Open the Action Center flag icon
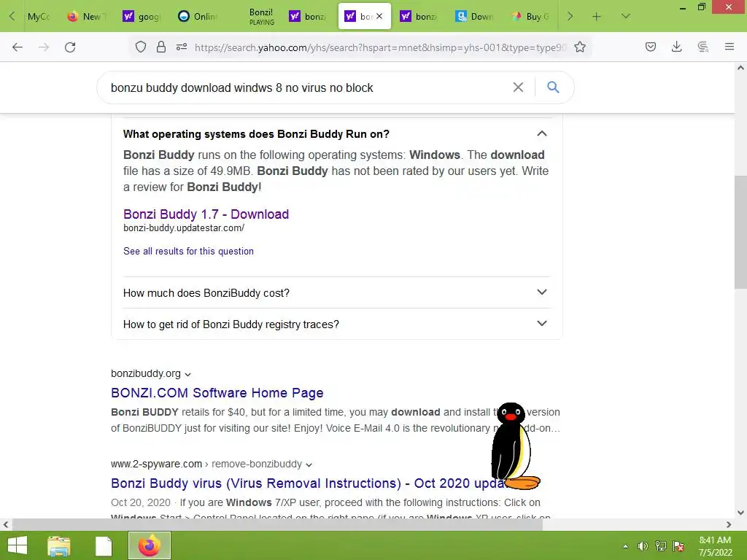 tap(678, 546)
